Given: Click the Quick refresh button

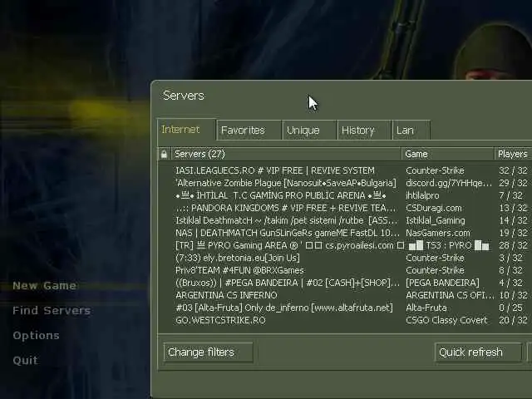Looking at the screenshot, I should [x=478, y=352].
